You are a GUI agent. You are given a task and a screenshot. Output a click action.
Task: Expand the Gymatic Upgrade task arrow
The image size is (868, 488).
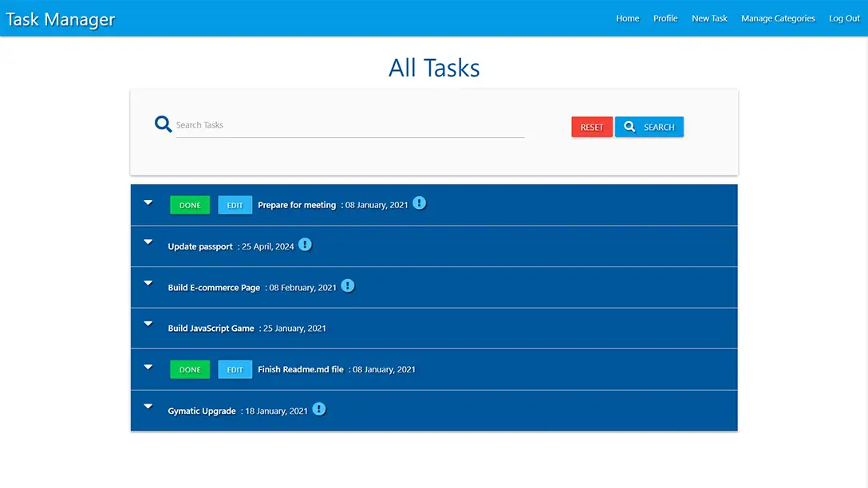coord(148,407)
